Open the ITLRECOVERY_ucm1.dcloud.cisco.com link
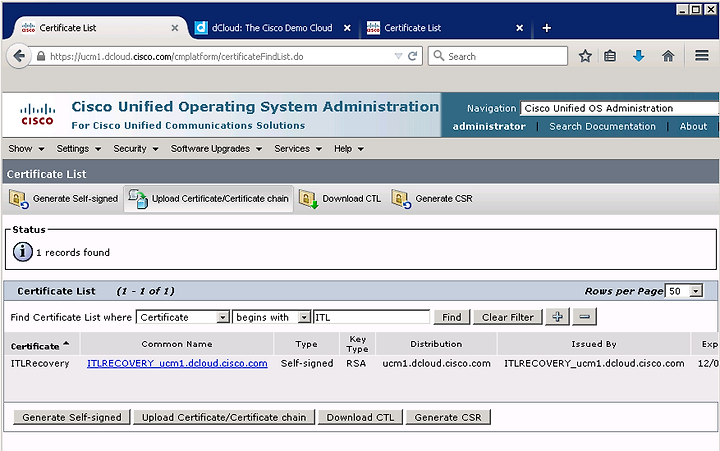This screenshot has width=720, height=451. click(177, 363)
